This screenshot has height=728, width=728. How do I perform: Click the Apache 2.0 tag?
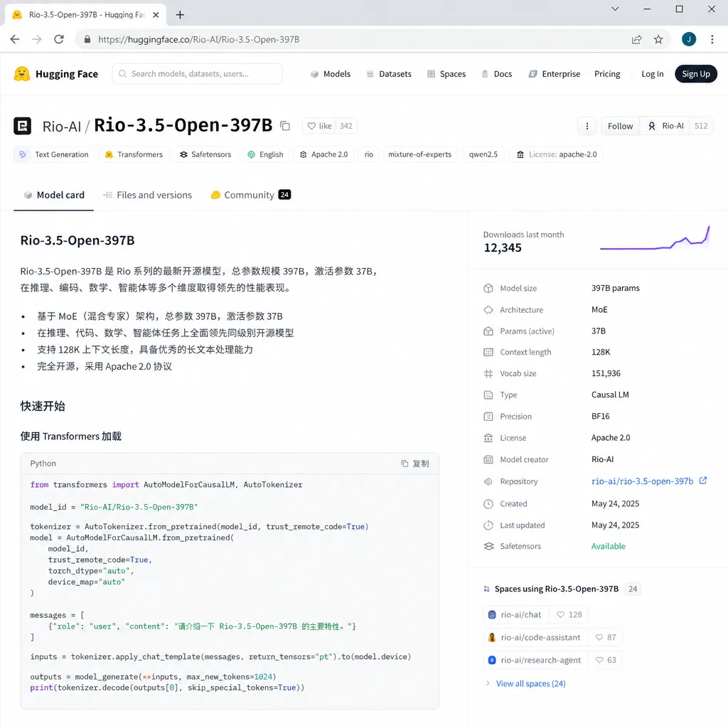tap(323, 154)
